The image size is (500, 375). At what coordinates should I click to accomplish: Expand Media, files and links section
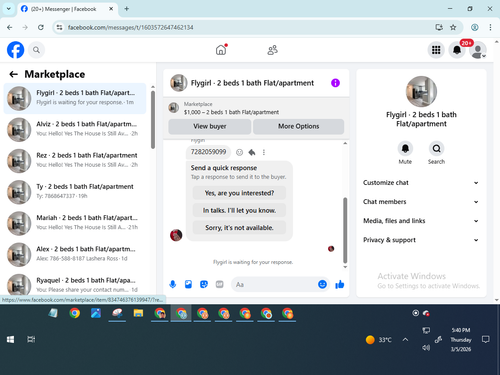[421, 221]
